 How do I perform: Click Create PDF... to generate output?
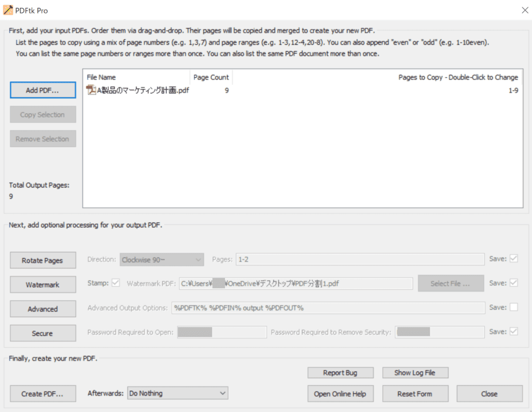pyautogui.click(x=43, y=393)
